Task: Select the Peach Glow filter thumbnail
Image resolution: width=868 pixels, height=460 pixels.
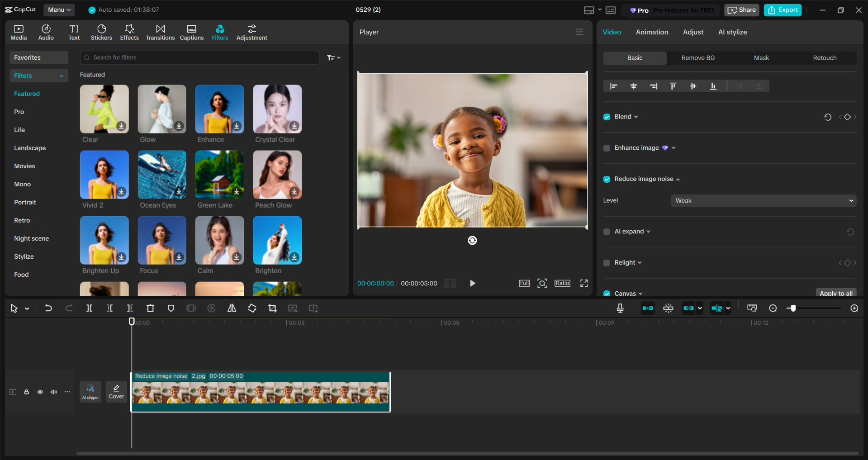Action: coord(277,175)
